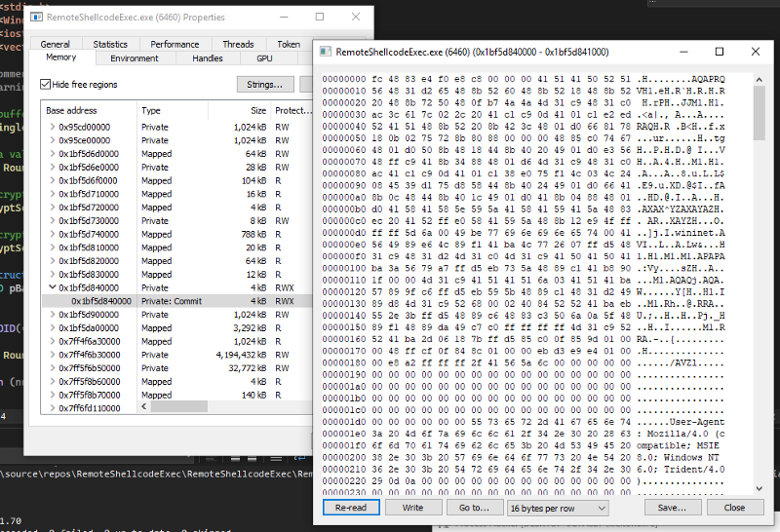Viewport: 780px width, 532px height.
Task: Select the 0x1bf5d730000 Private 8 kB row
Action: pos(177,221)
